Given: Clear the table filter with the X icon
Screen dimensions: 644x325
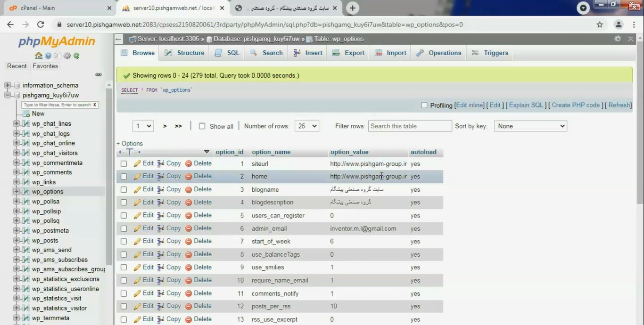Looking at the screenshot, I should (95, 105).
